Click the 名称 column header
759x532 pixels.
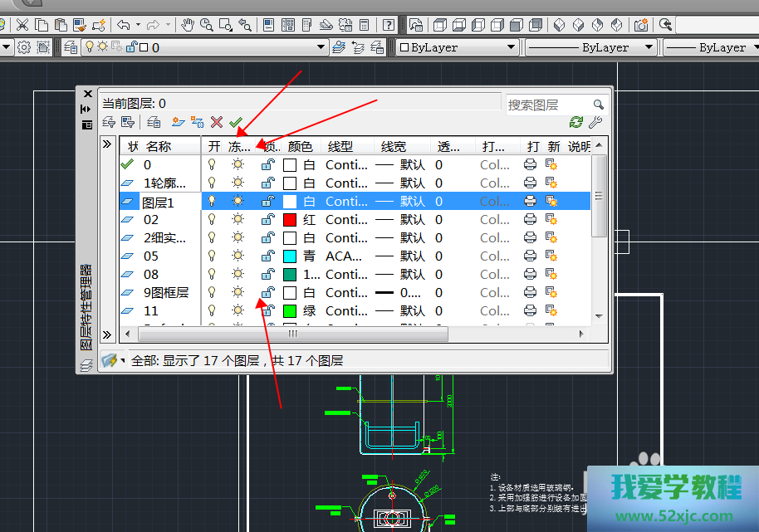coord(159,146)
